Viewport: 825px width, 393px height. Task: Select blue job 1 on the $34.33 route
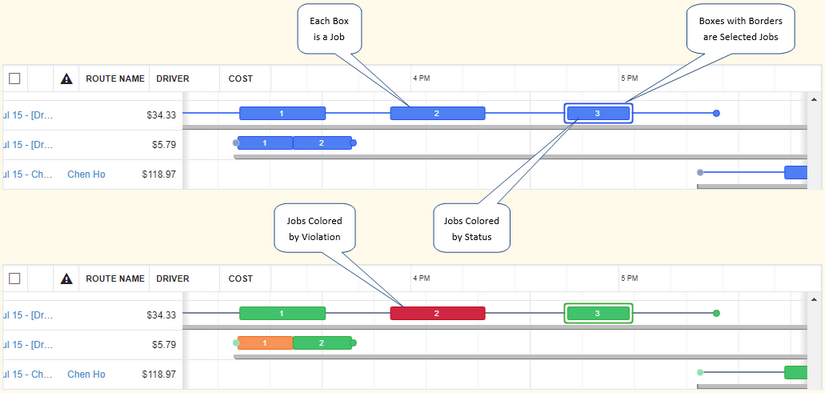tap(283, 113)
